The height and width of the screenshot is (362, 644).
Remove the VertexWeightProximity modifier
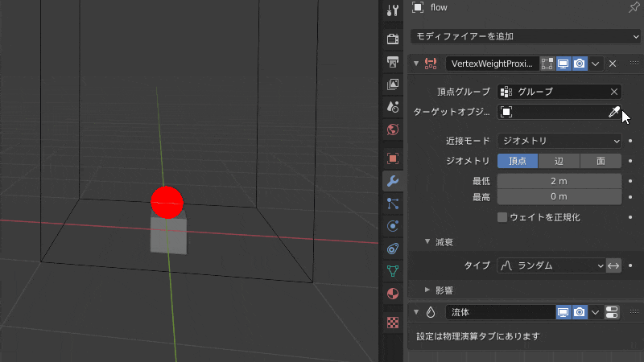613,64
